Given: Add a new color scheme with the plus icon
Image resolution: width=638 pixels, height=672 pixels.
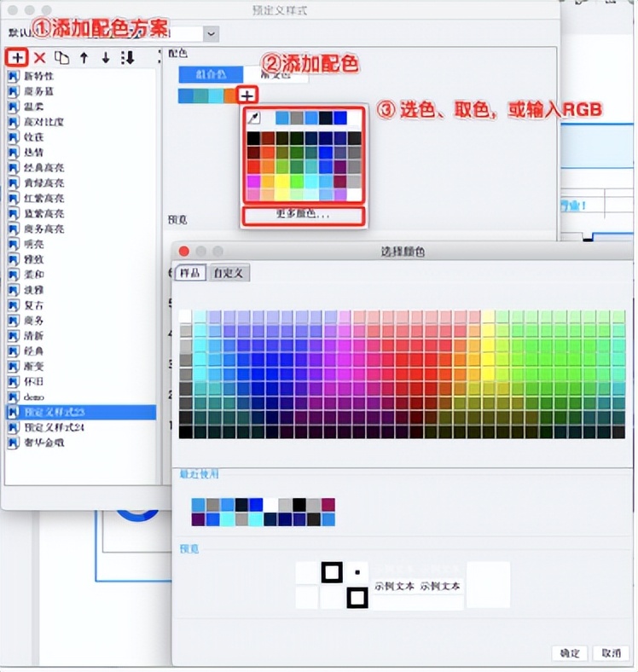Looking at the screenshot, I should [x=17, y=57].
